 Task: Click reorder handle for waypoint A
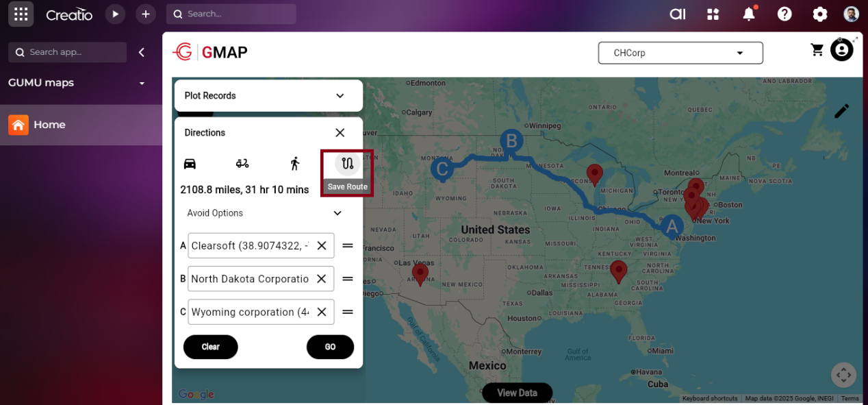click(348, 245)
